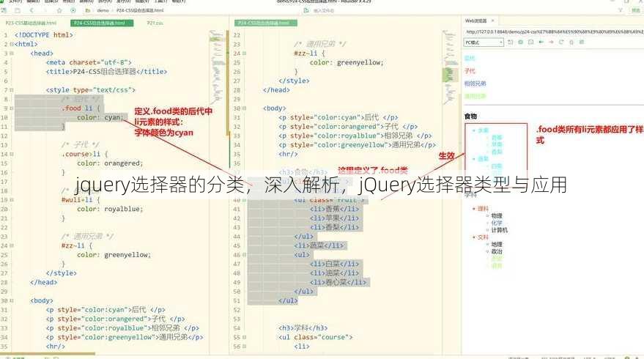644x359 pixels.
Task: Close the Web浏览器 tab
Action: click(x=492, y=21)
